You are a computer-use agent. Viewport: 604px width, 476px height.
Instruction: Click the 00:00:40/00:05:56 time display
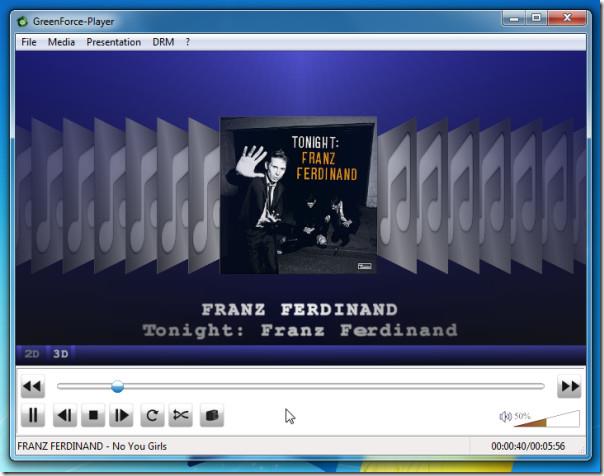528,446
